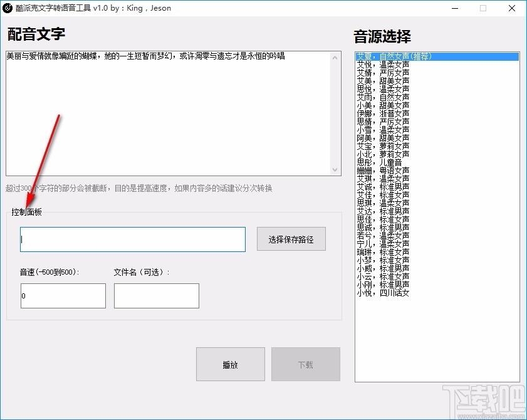The width and height of the screenshot is (527, 420).
Task: Select voice 小美，甜美女声
Action: coord(437,105)
